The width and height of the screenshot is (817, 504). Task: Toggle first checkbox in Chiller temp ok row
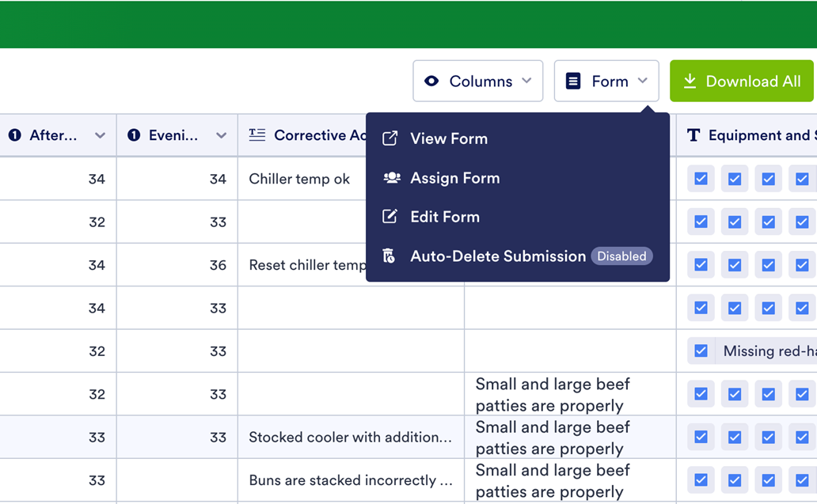pyautogui.click(x=701, y=179)
